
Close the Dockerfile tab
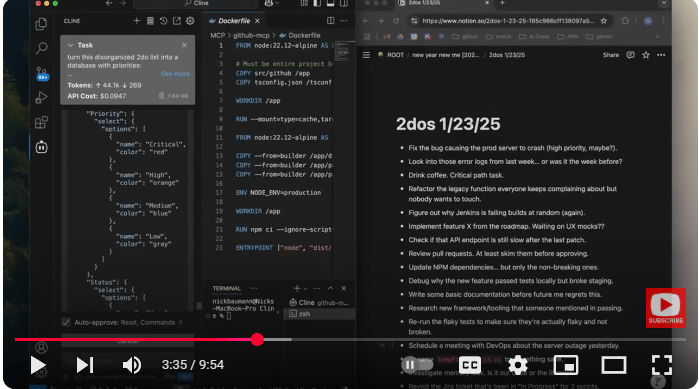click(257, 21)
